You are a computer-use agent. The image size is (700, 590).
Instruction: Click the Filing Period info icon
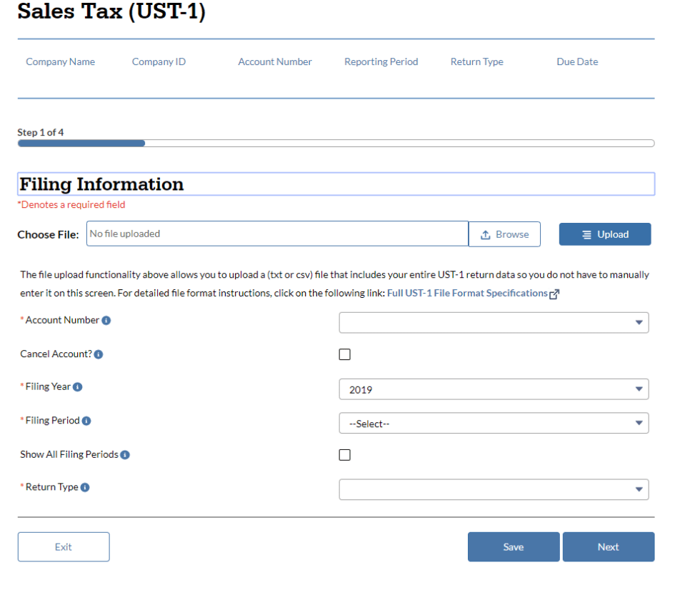click(x=86, y=420)
